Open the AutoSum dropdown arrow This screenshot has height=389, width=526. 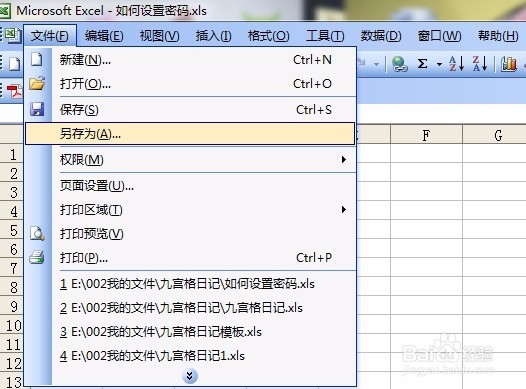click(x=439, y=64)
